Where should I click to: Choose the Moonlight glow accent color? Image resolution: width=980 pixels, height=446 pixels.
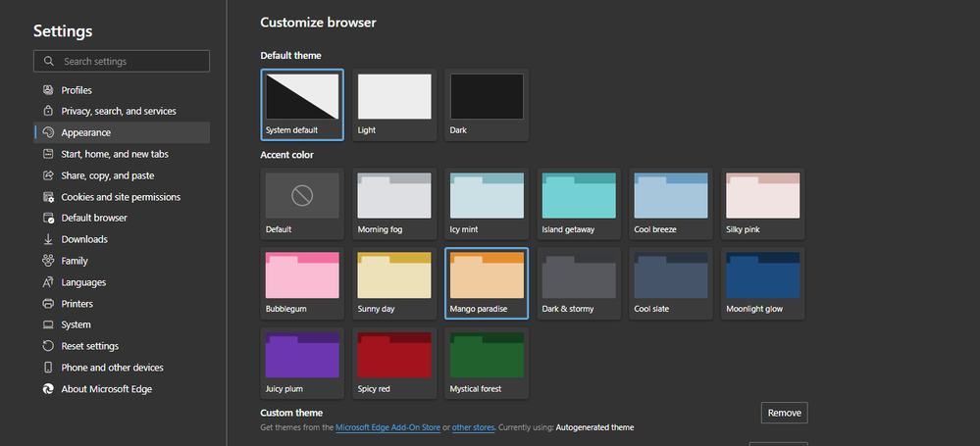762,283
